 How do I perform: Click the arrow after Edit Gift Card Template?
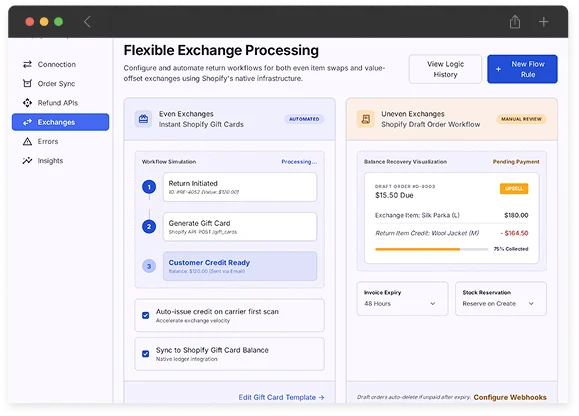[321, 398]
